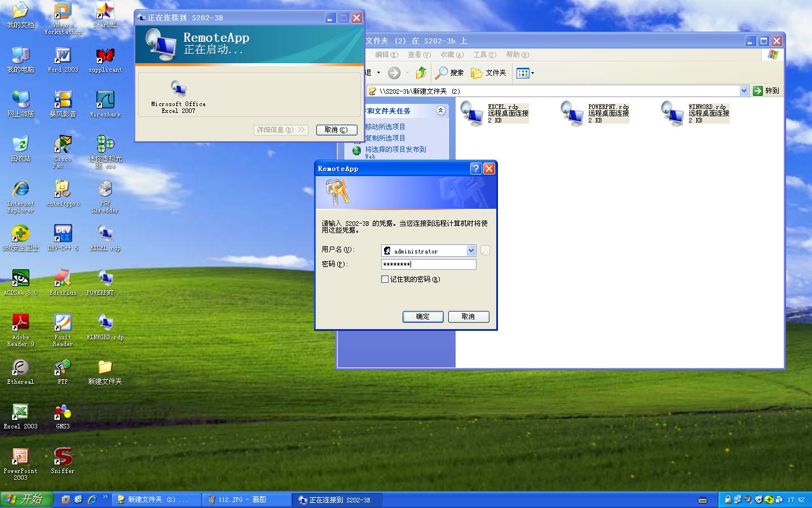This screenshot has width=812, height=508.
Task: Open cuteftppro desktop shortcut
Action: click(63, 193)
